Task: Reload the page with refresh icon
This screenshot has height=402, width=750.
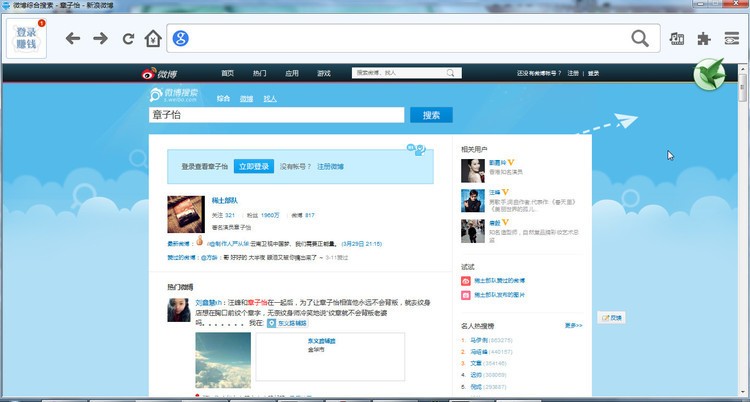Action: point(128,39)
